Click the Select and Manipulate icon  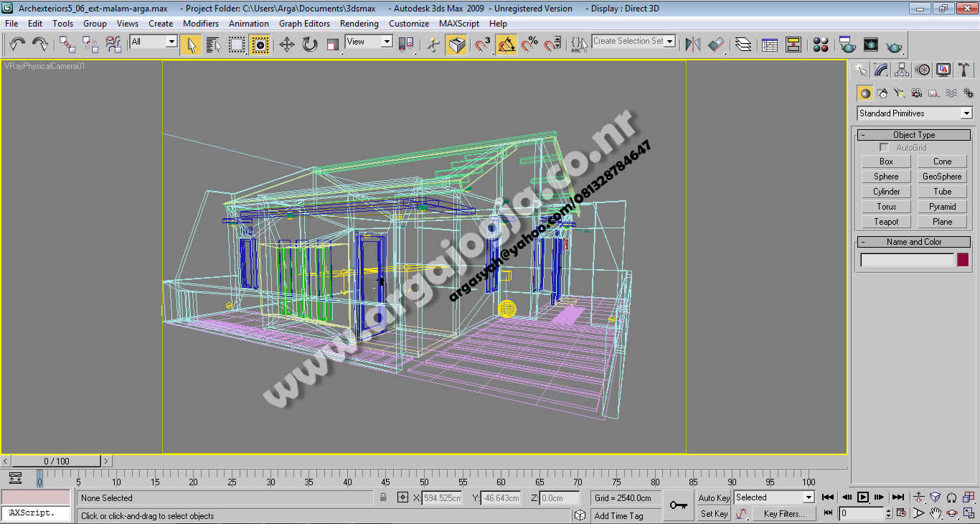pyautogui.click(x=433, y=45)
